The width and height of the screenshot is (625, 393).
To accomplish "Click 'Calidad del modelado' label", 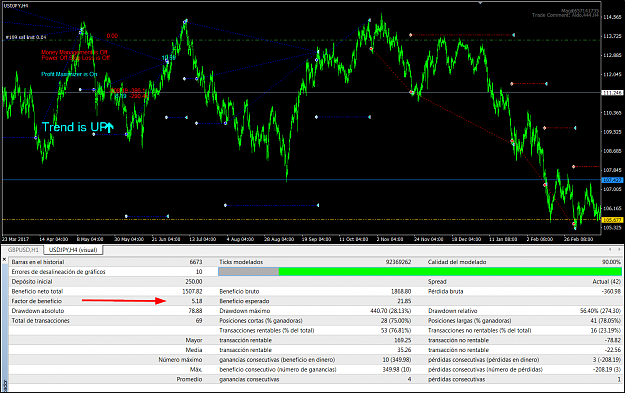I will (457, 262).
